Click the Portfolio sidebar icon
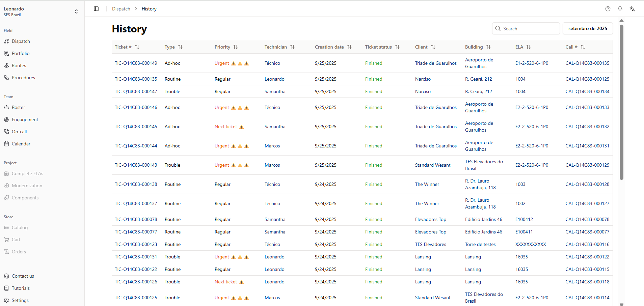The height and width of the screenshot is (306, 644). pos(6,53)
